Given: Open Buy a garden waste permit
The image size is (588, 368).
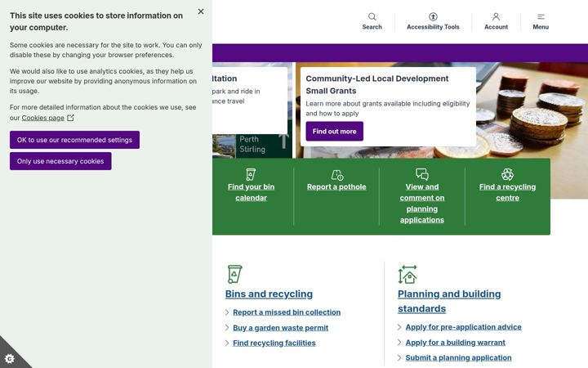Looking at the screenshot, I should tap(280, 328).
